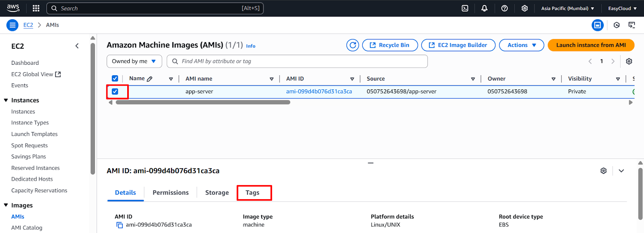Screen dimensions: 644x233
Task: Open Instance Types in the sidebar
Action: 30,123
